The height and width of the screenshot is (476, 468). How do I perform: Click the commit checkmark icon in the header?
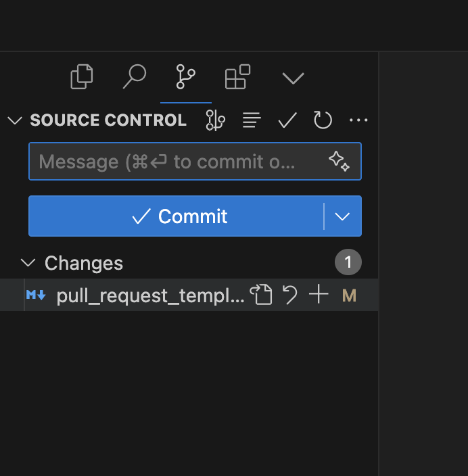pos(287,120)
